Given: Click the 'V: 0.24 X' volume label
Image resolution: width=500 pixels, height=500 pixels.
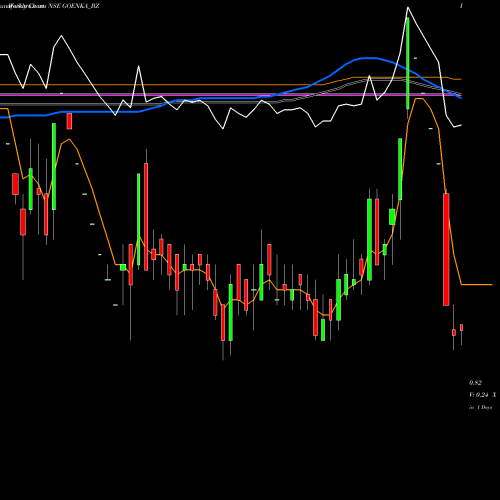Looking at the screenshot, I should coord(482,395).
